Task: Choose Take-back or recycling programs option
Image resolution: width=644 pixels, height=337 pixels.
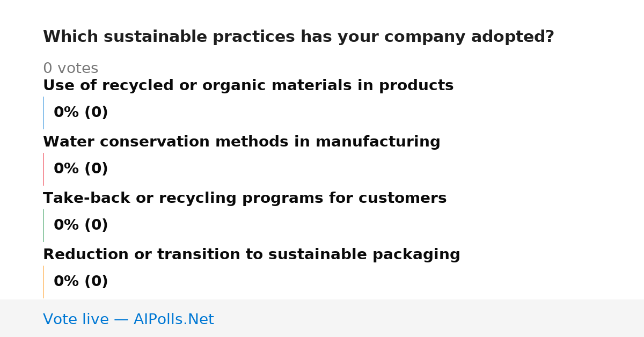Action: coord(245,199)
